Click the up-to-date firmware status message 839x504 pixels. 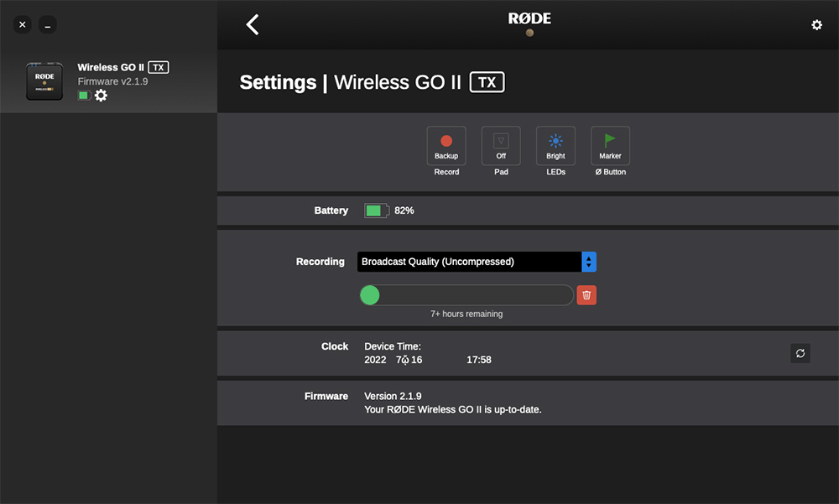pyautogui.click(x=453, y=409)
